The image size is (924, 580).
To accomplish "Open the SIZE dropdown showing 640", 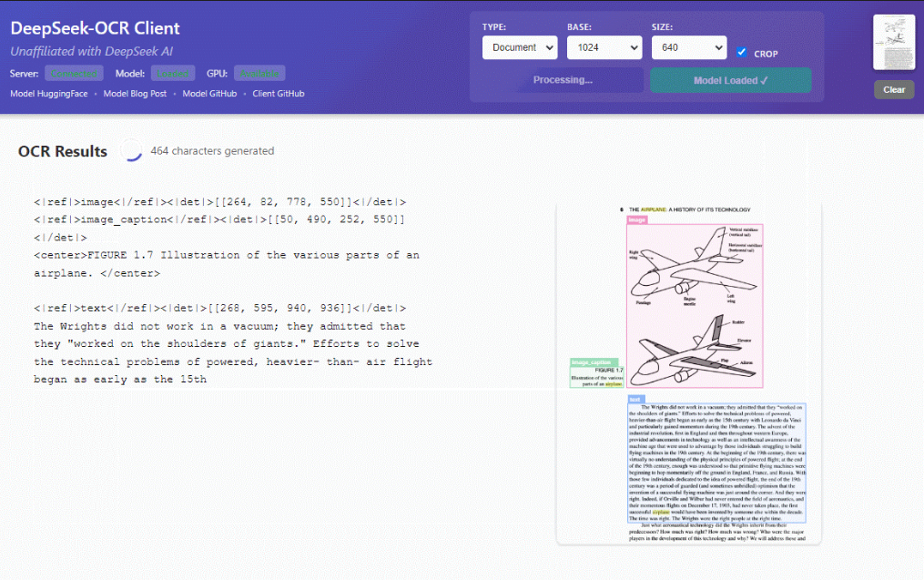I will pos(688,47).
